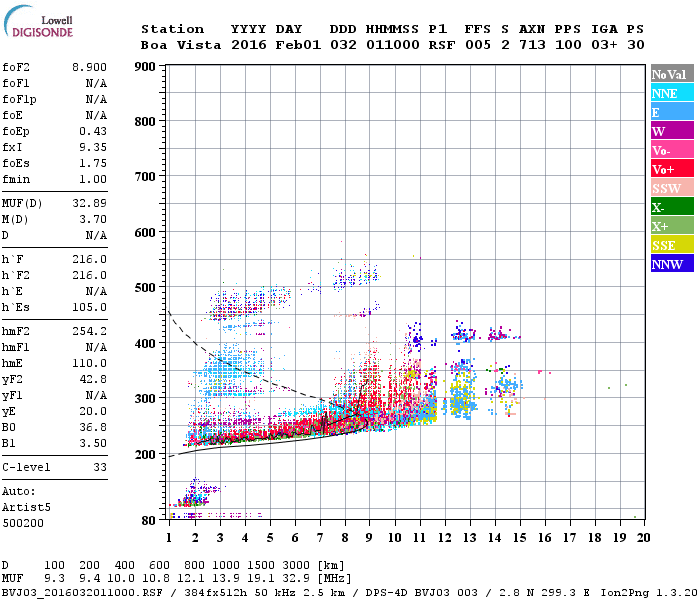Click the Artist5 auto-scaling label

click(26, 508)
